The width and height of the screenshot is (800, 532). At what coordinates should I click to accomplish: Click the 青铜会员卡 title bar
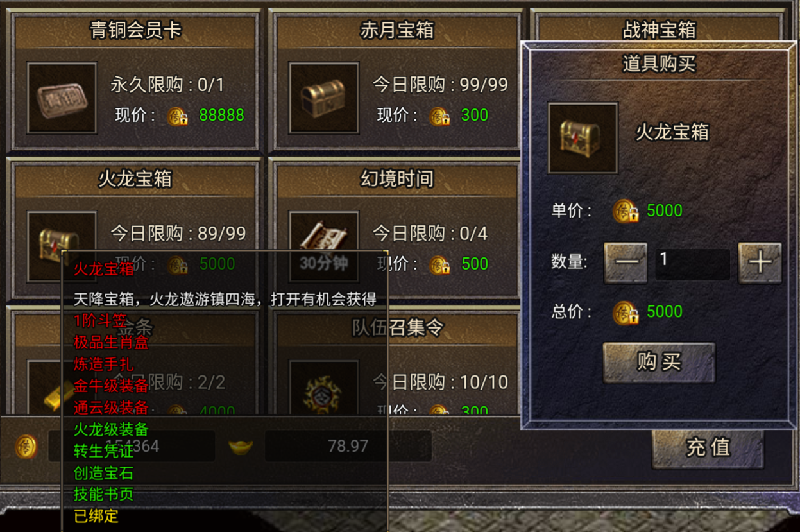click(135, 31)
